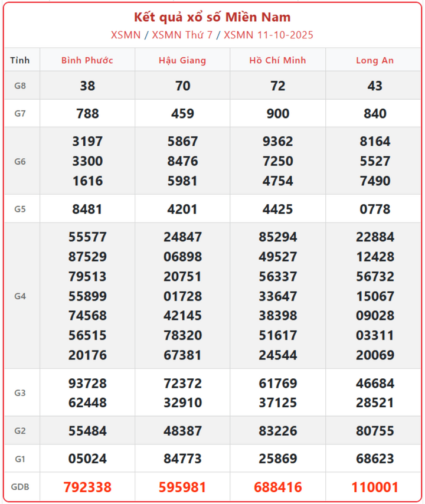This screenshot has height=504, width=425.
Task: Click the Bình Phước province header
Action: tap(87, 60)
